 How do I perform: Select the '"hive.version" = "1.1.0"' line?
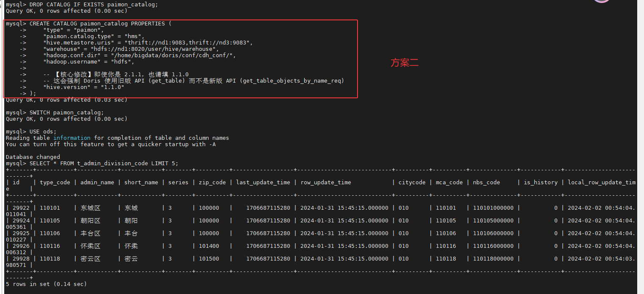83,87
